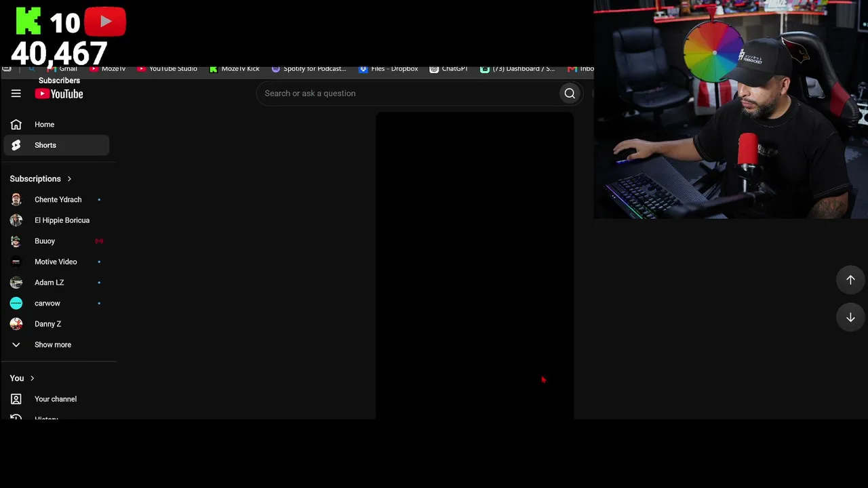Open the Chente Ydrach channel

pyautogui.click(x=56, y=200)
